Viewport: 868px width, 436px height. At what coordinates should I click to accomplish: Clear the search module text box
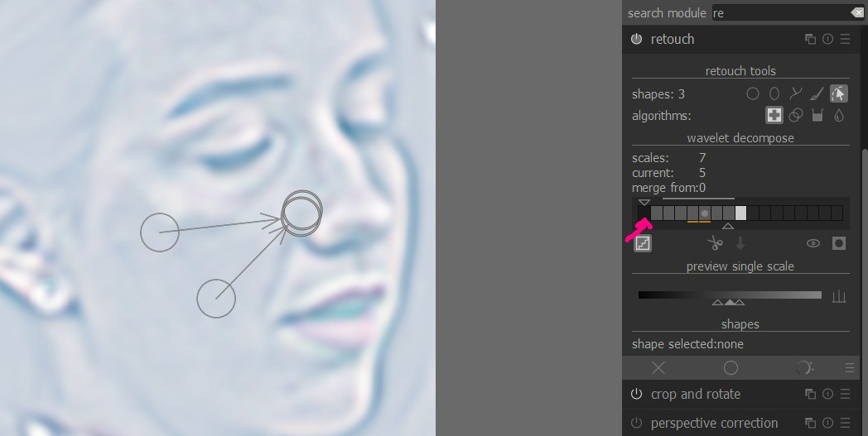(856, 12)
